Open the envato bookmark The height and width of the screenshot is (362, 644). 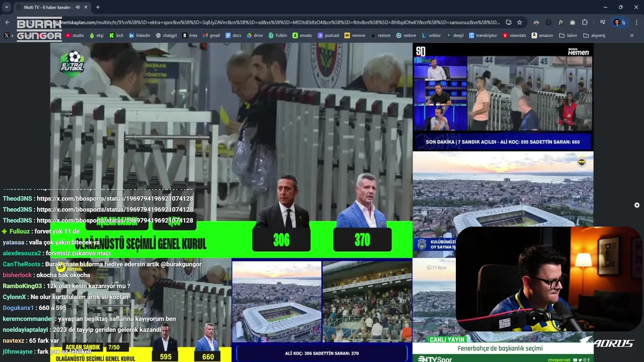[302, 36]
